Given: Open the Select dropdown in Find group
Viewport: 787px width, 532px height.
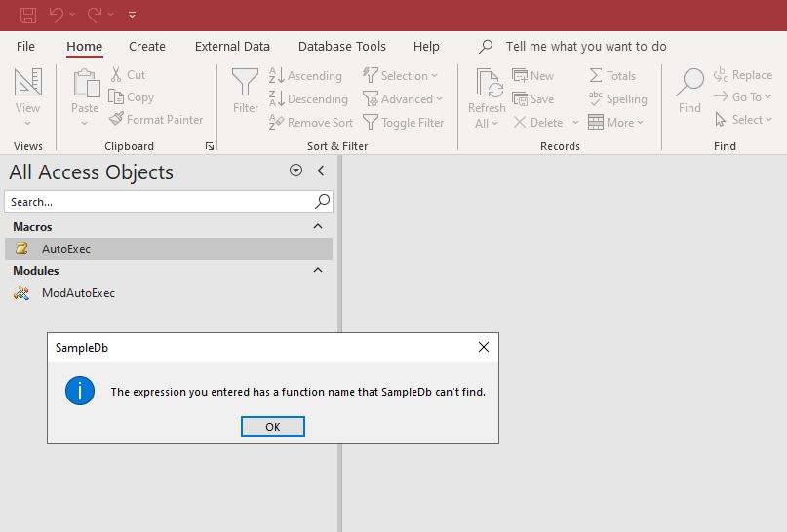Looking at the screenshot, I should click(x=742, y=119).
